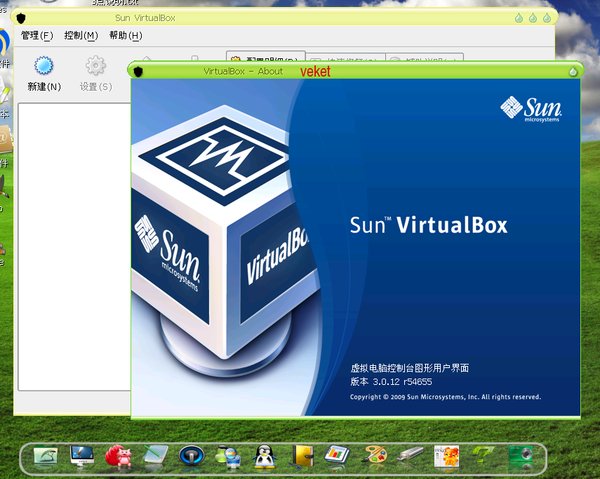Click the Sun microsystems logo in About dialog

(531, 109)
